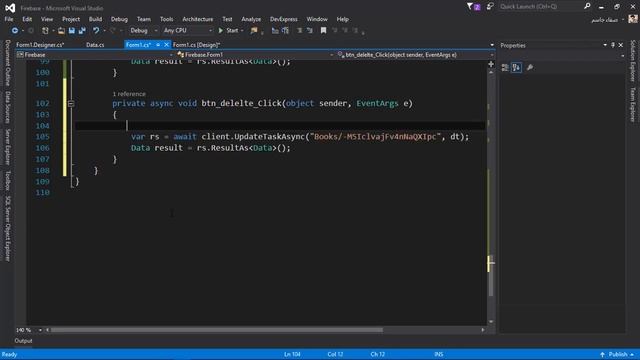Click the New Project toolbar icon
This screenshot has height=360, width=640.
(x=45, y=31)
